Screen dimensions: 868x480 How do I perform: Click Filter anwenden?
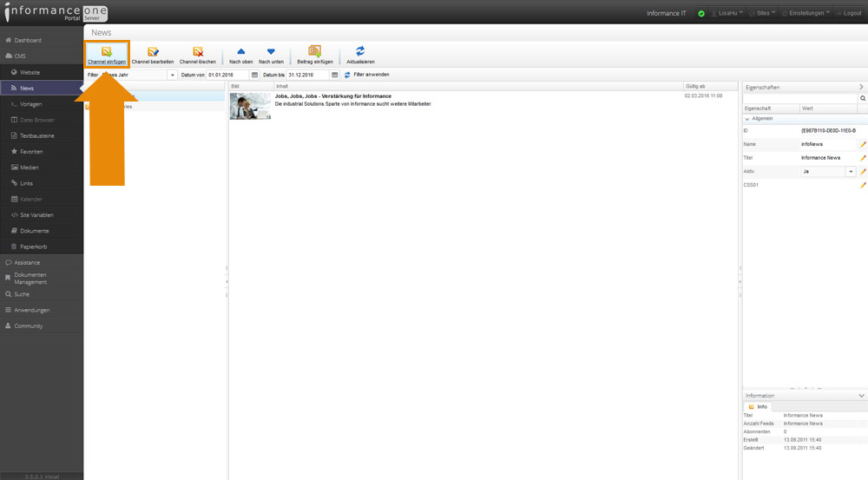[x=366, y=75]
